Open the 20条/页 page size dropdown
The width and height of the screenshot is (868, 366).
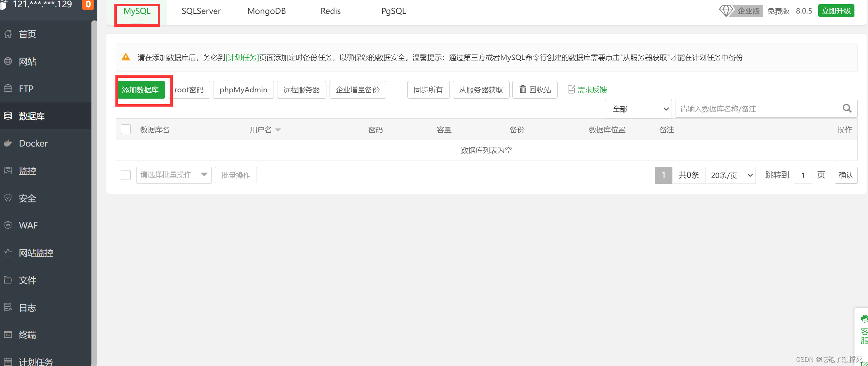731,175
